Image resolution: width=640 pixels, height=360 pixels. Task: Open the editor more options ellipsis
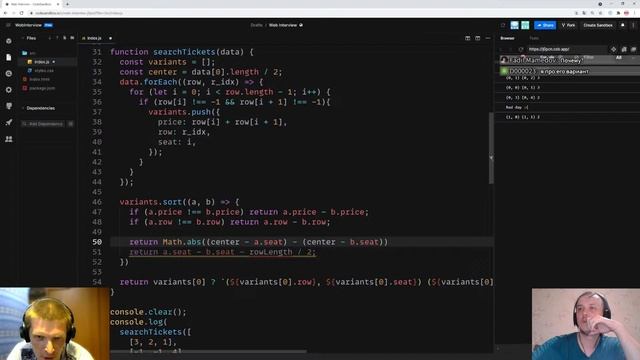pos(488,38)
